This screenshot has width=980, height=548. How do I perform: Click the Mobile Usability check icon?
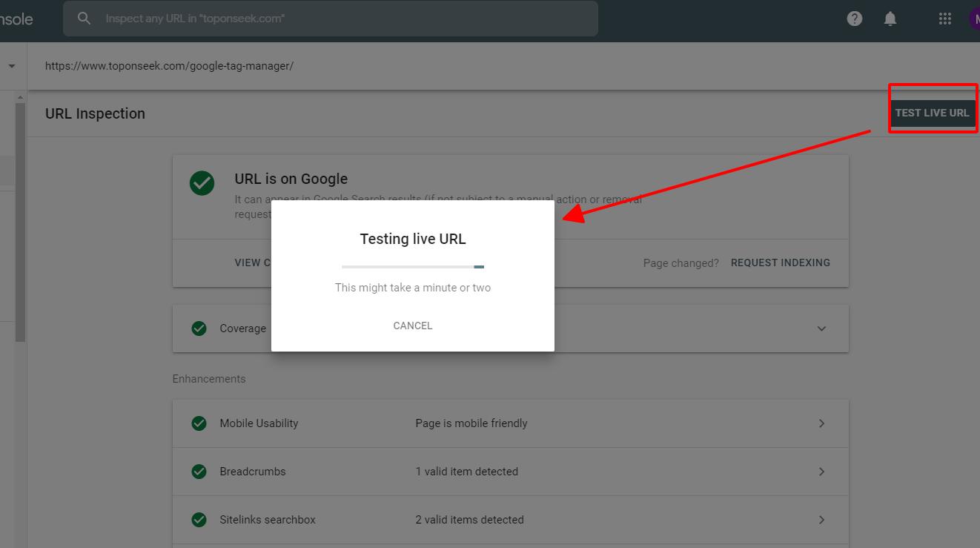[x=199, y=423]
